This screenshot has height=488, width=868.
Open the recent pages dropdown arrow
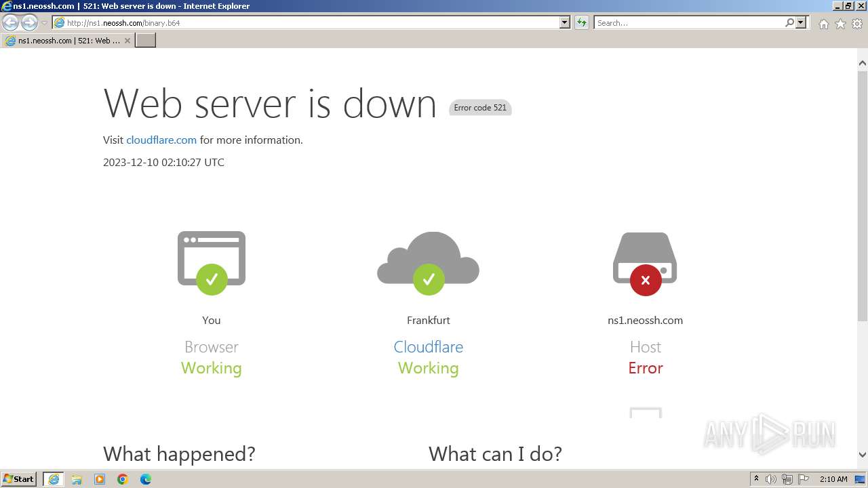point(45,23)
